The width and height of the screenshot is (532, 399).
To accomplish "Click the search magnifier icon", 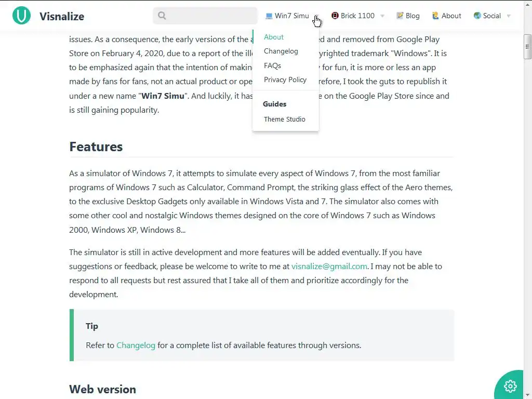I will 162,16.
